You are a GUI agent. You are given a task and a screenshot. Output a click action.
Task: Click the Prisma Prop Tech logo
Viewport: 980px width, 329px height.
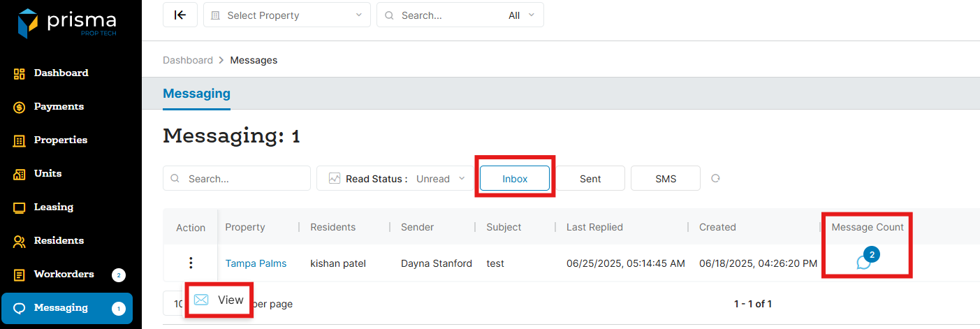click(67, 23)
